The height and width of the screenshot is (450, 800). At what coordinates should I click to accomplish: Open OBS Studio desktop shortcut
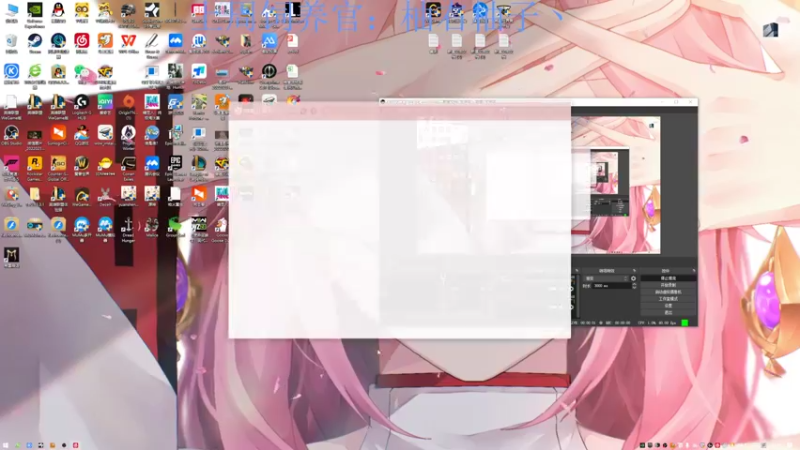tap(11, 135)
